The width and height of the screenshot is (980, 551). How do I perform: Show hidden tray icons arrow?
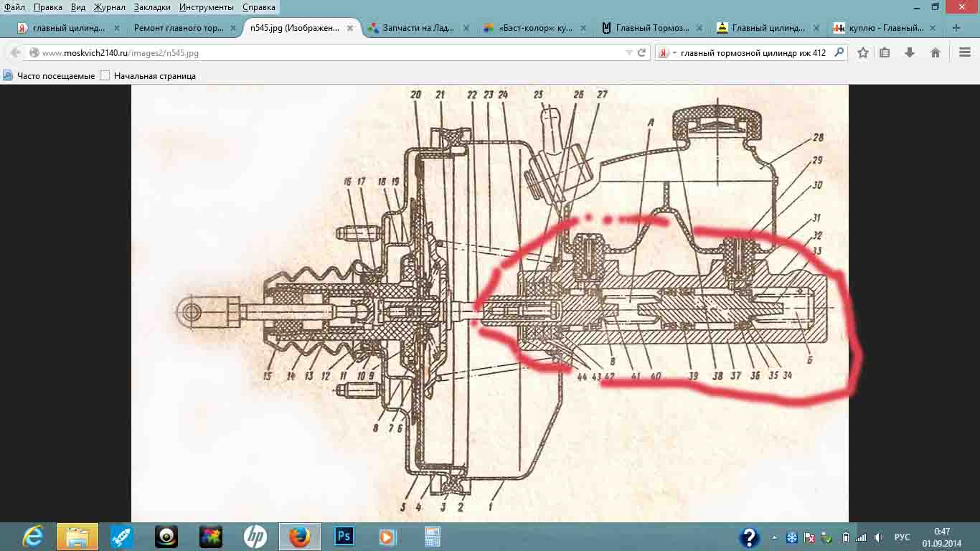(774, 537)
